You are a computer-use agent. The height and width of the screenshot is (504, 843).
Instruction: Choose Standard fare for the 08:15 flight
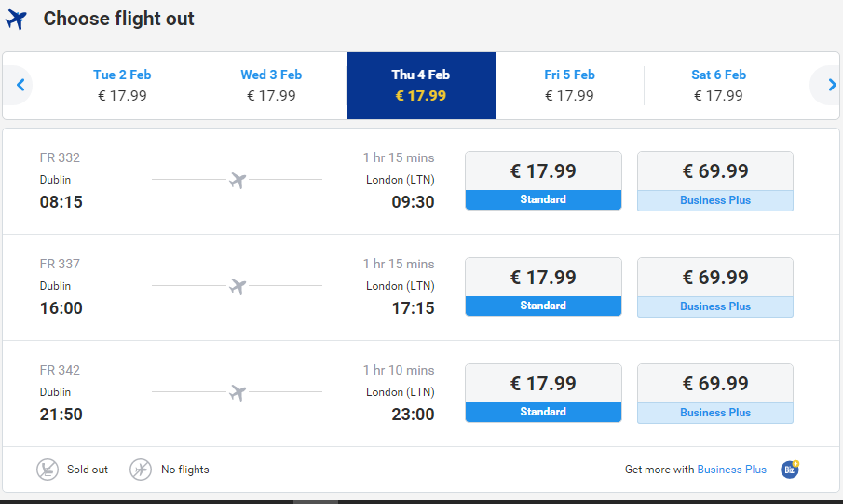(543, 181)
